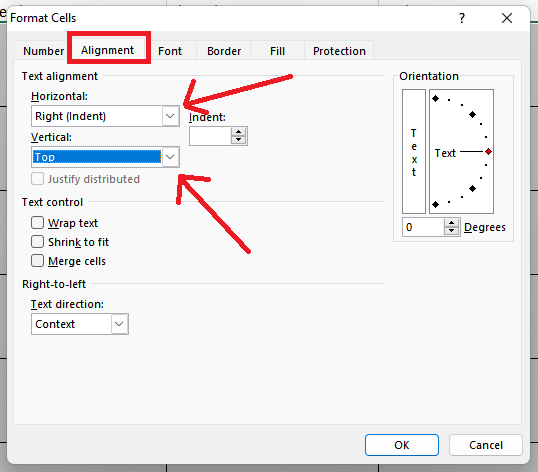Increase the Indent value with up arrow
The width and height of the screenshot is (538, 472).
pyautogui.click(x=238, y=132)
